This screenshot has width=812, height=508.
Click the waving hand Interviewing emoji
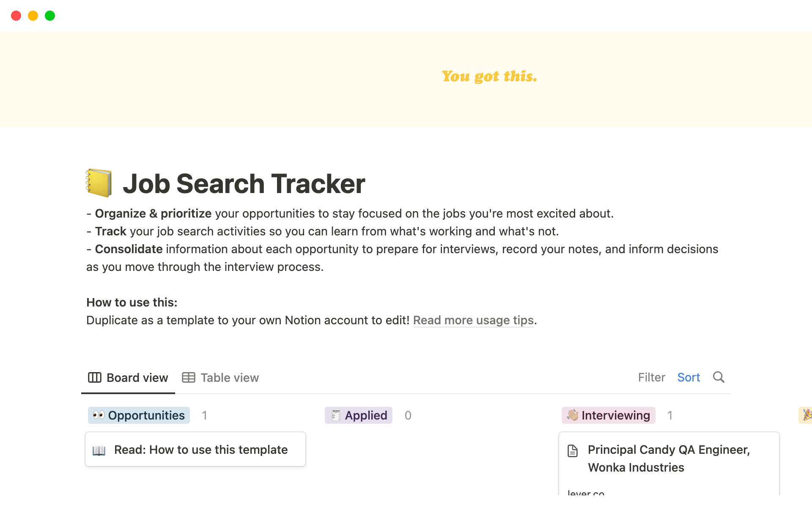pos(573,415)
